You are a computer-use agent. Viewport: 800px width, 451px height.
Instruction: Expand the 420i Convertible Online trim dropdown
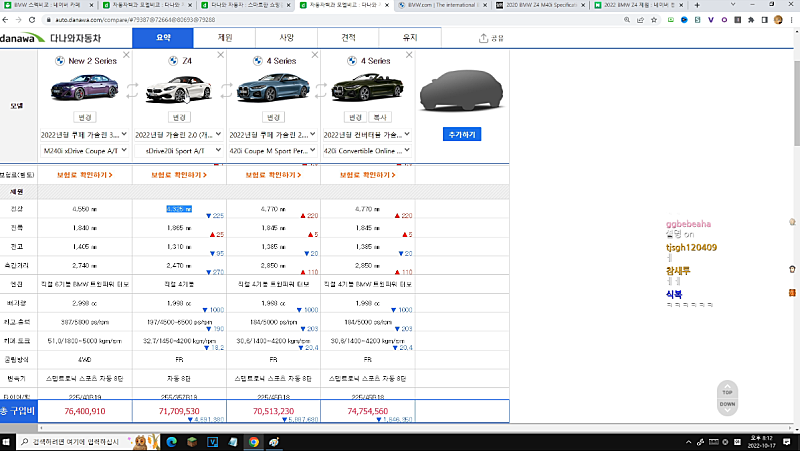(366, 150)
